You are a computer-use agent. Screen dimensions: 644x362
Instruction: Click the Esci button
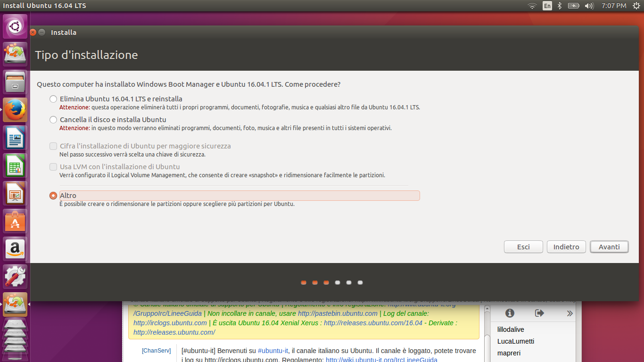(x=523, y=247)
